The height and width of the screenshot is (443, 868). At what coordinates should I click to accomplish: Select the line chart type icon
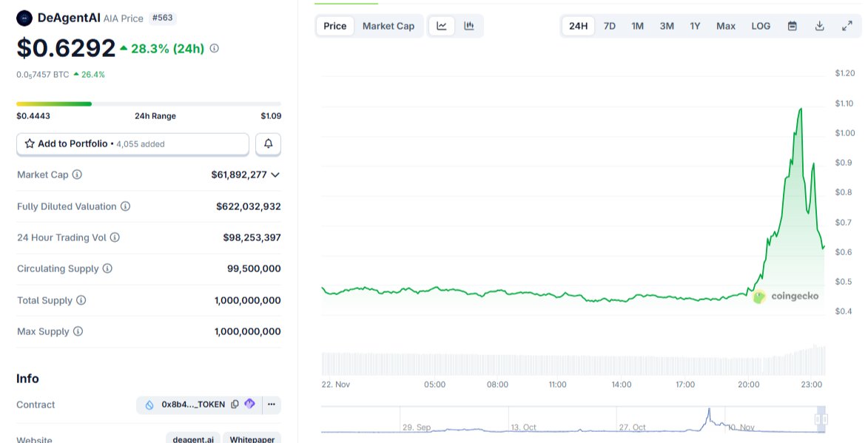click(441, 25)
